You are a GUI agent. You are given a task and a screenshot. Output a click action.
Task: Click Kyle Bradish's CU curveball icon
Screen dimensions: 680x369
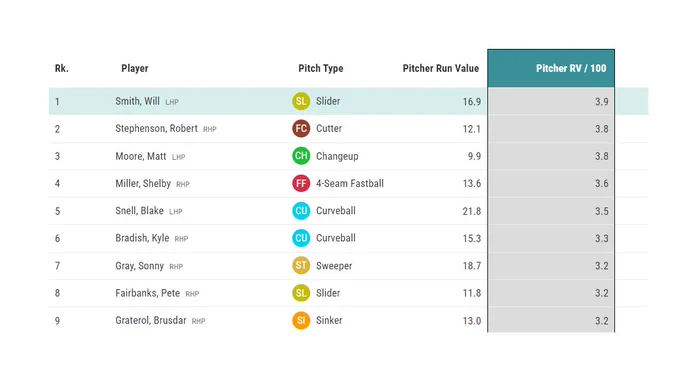(301, 238)
